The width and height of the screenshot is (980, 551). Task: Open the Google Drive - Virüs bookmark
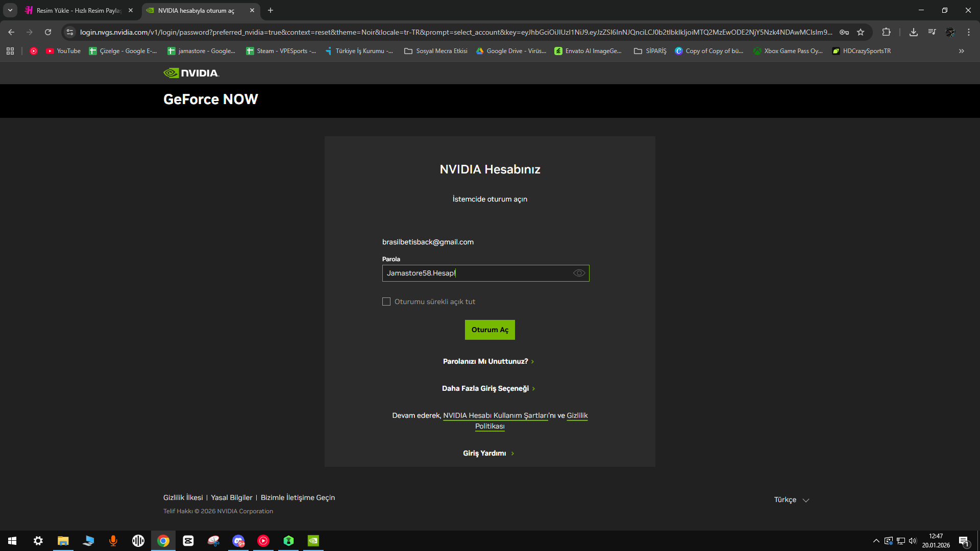click(511, 51)
